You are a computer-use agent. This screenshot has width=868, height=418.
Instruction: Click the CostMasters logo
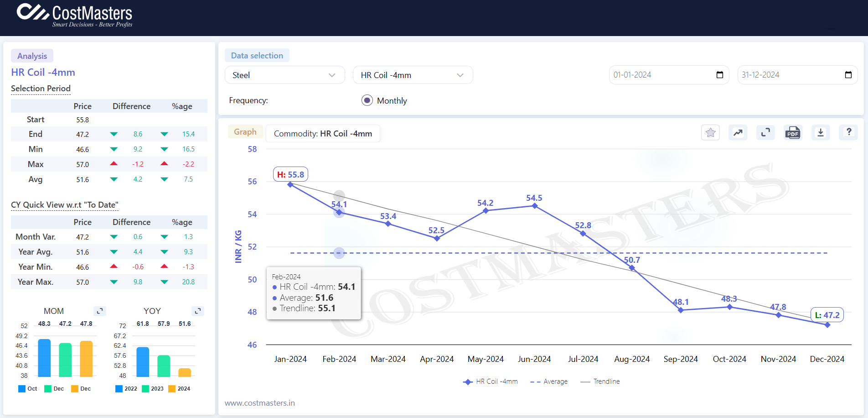(x=75, y=16)
